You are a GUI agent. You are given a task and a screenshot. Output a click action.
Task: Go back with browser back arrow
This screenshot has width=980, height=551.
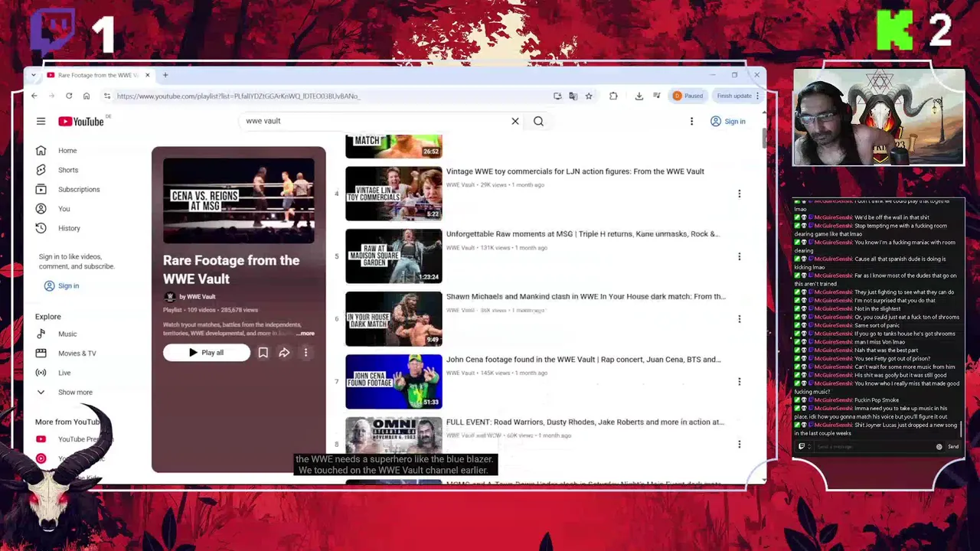pyautogui.click(x=34, y=96)
